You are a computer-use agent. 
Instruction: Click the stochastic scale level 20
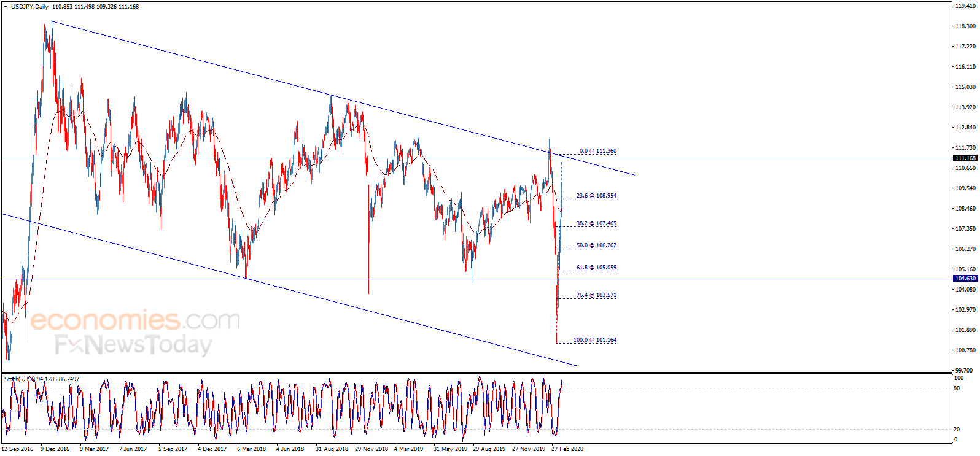click(957, 430)
